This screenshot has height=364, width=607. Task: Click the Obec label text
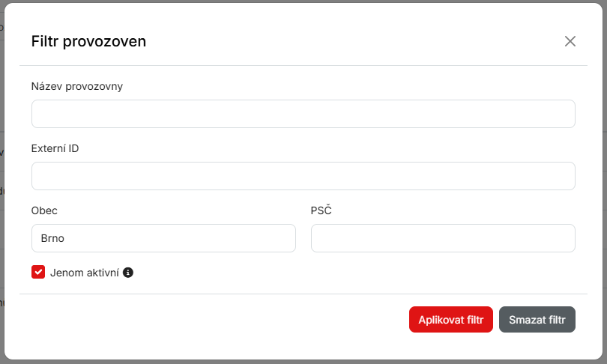44,210
